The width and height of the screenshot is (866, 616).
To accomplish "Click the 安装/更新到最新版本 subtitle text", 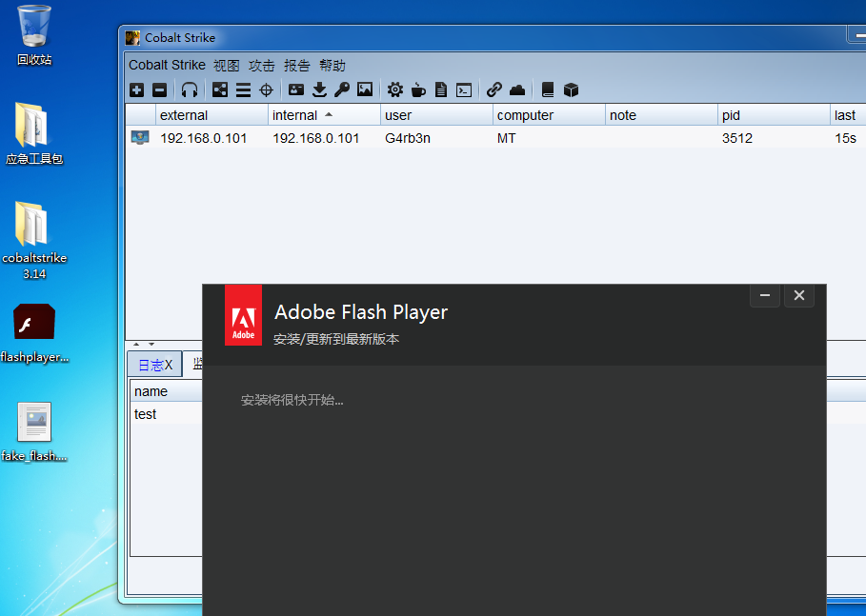I will (336, 339).
